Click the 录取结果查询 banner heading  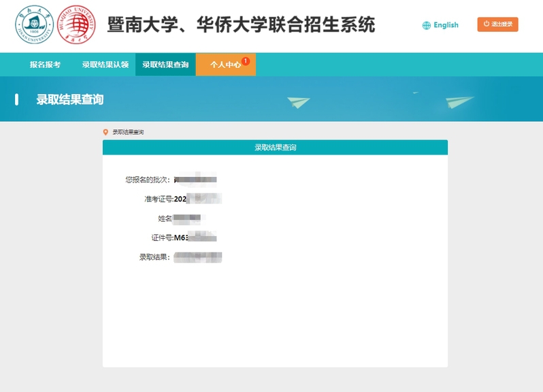[x=70, y=99]
